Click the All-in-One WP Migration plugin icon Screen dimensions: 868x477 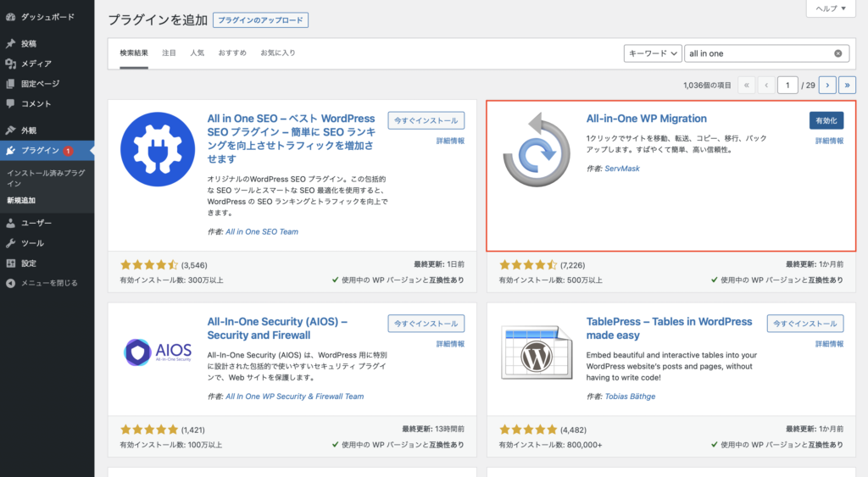click(537, 149)
